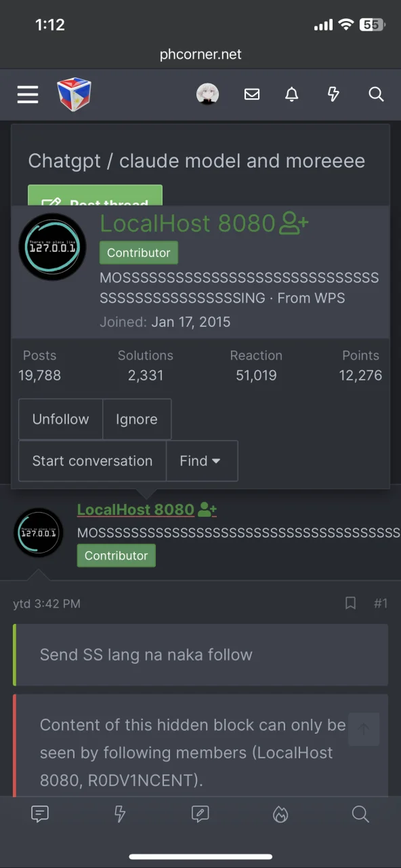Screen dimensions: 401x868
Task: Open the bottom bar search icon
Action: point(360,814)
